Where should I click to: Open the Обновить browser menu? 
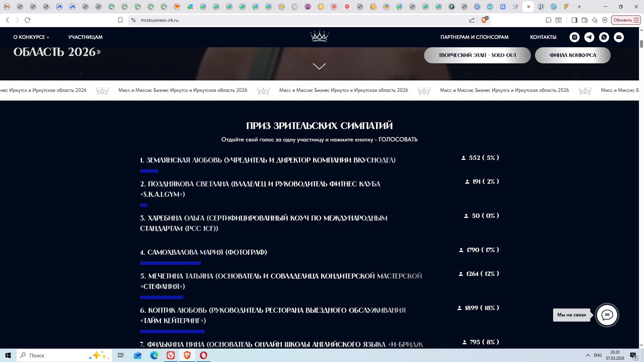point(626,20)
